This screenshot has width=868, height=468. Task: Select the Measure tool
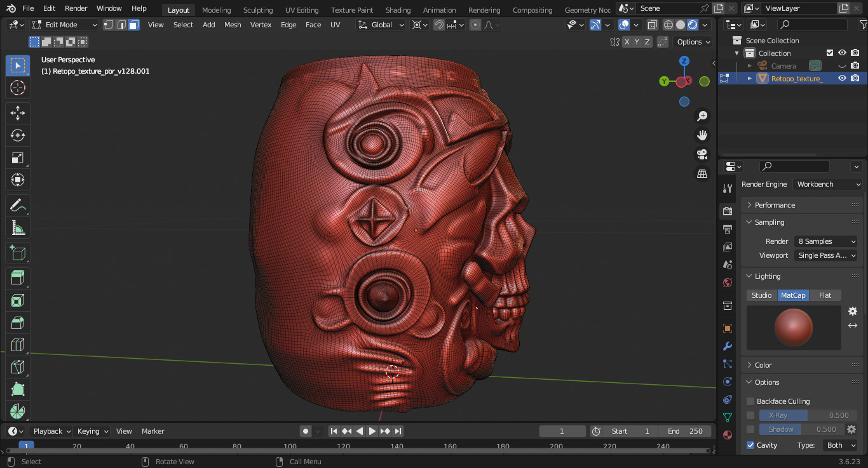click(18, 228)
